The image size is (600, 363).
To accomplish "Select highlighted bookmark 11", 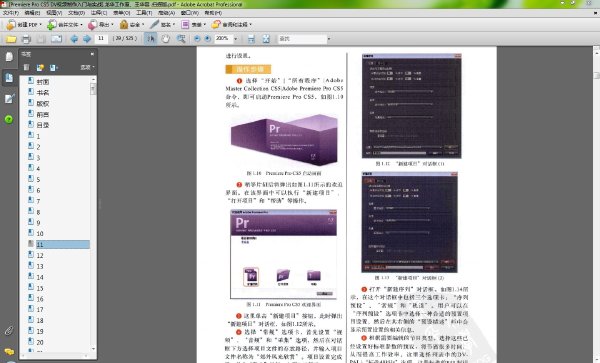I will point(63,244).
